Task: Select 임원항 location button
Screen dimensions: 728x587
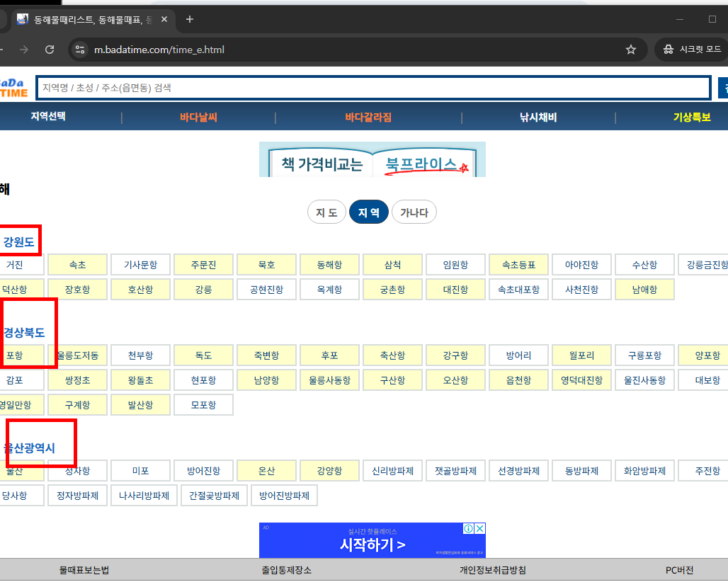Action: (x=455, y=265)
